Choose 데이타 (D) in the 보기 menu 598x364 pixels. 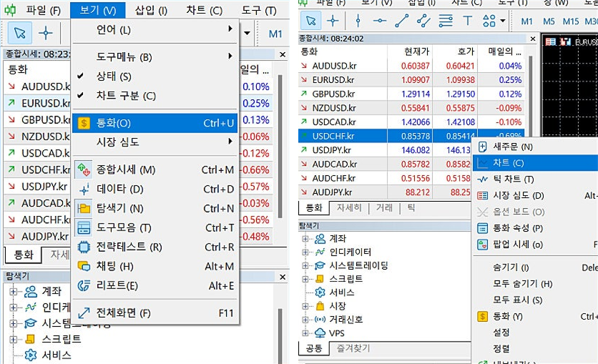click(155, 189)
